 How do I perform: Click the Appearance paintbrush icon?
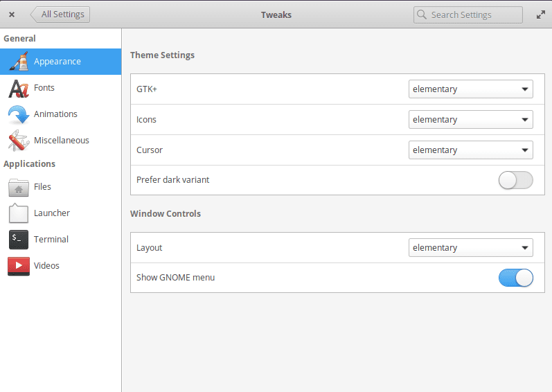(x=19, y=61)
